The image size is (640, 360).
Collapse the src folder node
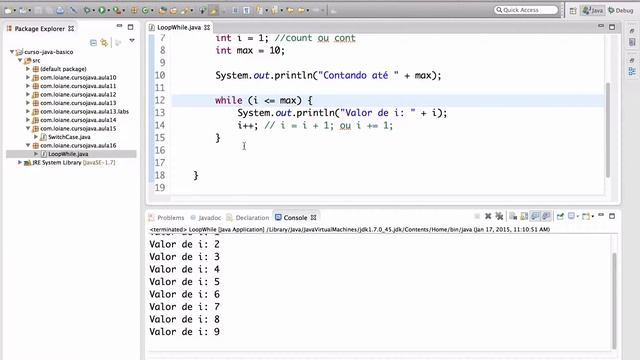point(20,60)
